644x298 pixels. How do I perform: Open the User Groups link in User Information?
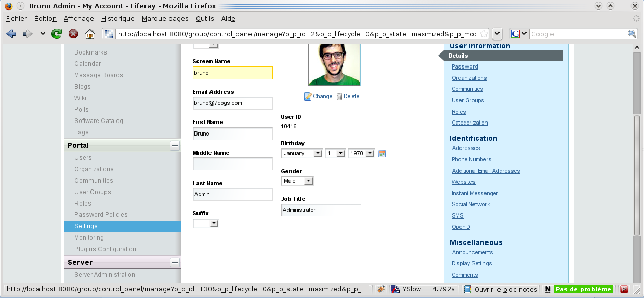468,100
